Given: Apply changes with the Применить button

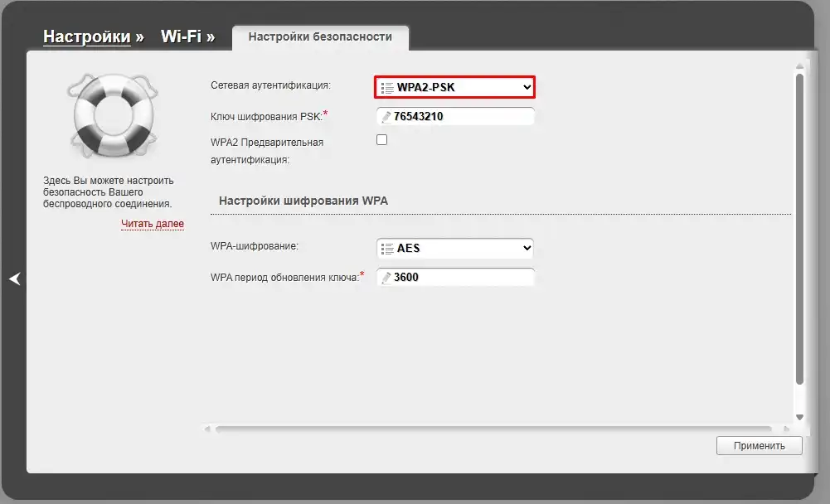Looking at the screenshot, I should point(759,445).
